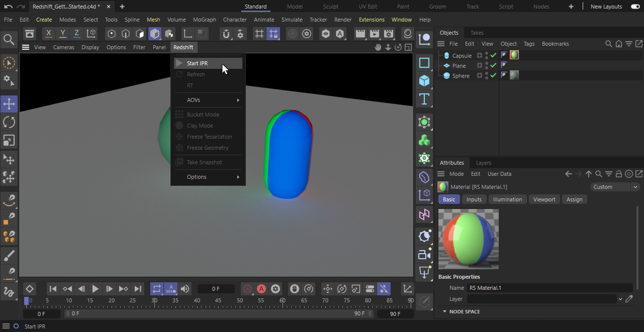Toggle X axis lock
The width and height of the screenshot is (644, 332).
[x=48, y=34]
